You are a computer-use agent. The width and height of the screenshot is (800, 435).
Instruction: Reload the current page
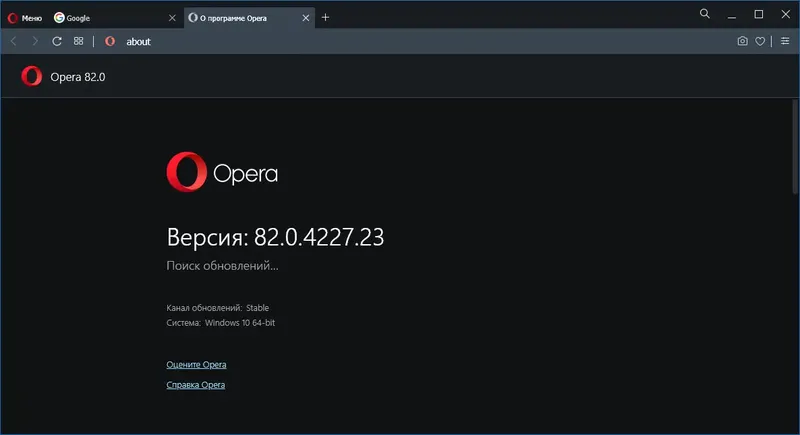[57, 41]
